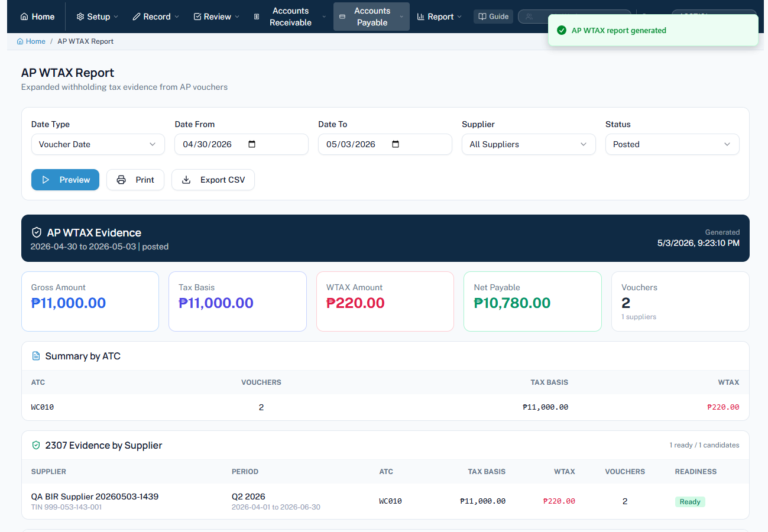This screenshot has width=768, height=532.
Task: Open the Status dropdown
Action: click(672, 144)
